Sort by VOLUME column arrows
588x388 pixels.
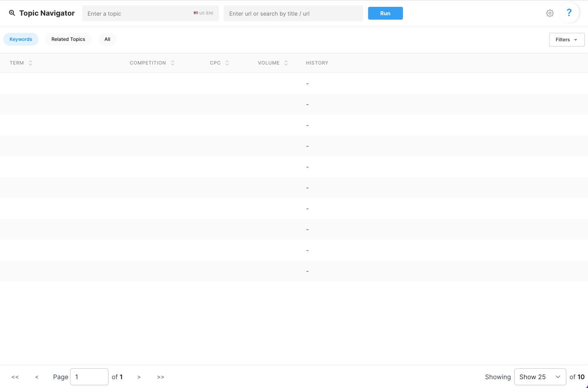(x=286, y=63)
